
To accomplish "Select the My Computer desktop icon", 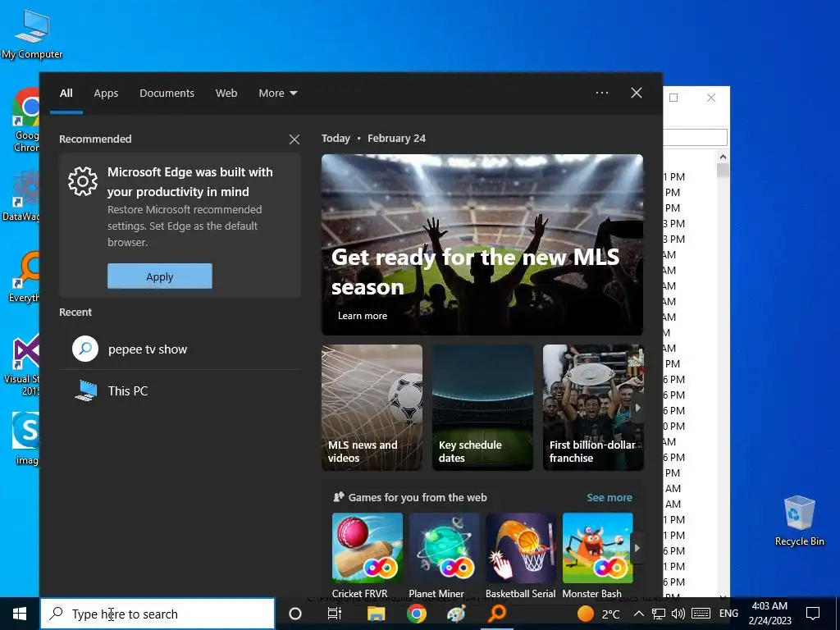I will click(32, 34).
